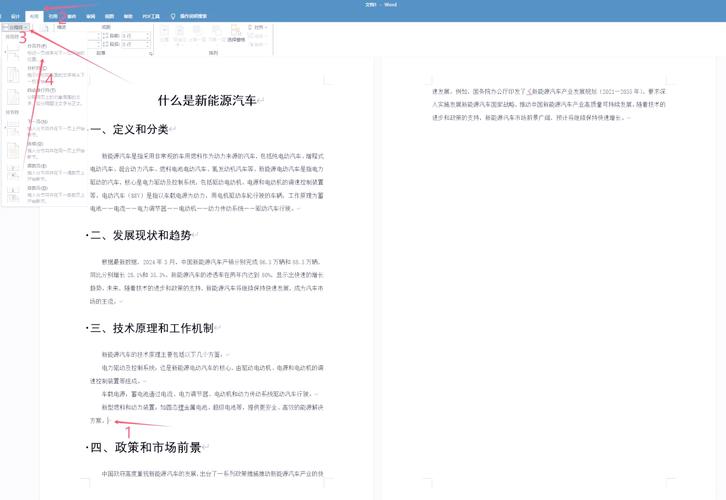Screen dimensions: 726x500
Task: Open the 帮助 Help tab
Action: click(x=128, y=16)
